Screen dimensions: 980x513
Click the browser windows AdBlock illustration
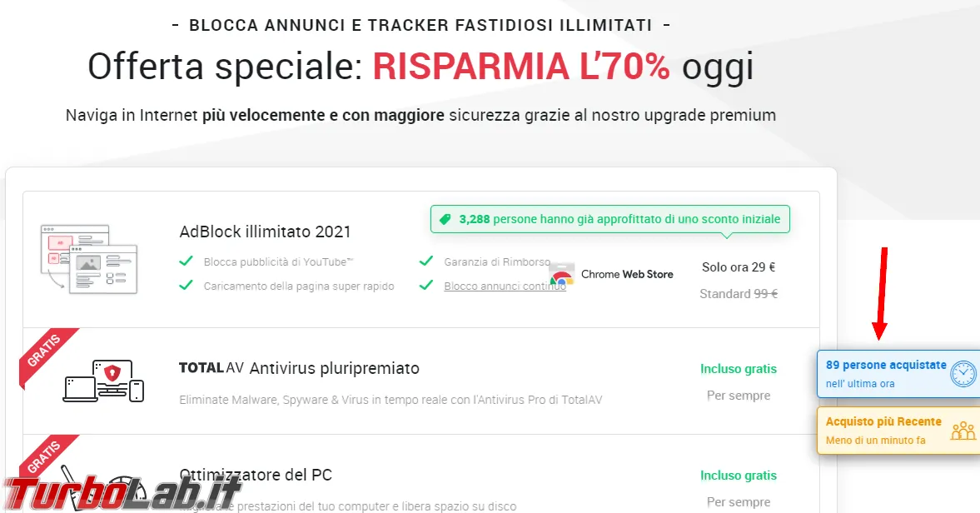[89, 259]
